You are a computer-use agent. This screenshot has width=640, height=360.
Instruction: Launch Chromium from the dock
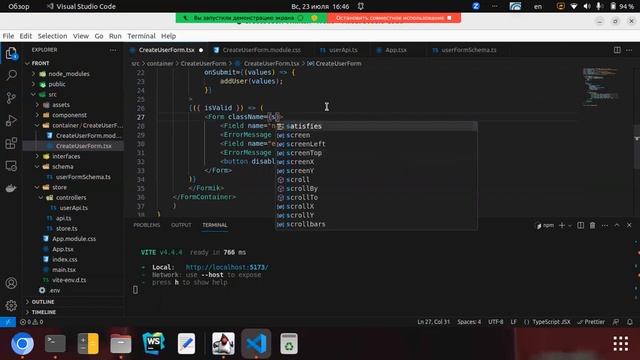(22, 344)
